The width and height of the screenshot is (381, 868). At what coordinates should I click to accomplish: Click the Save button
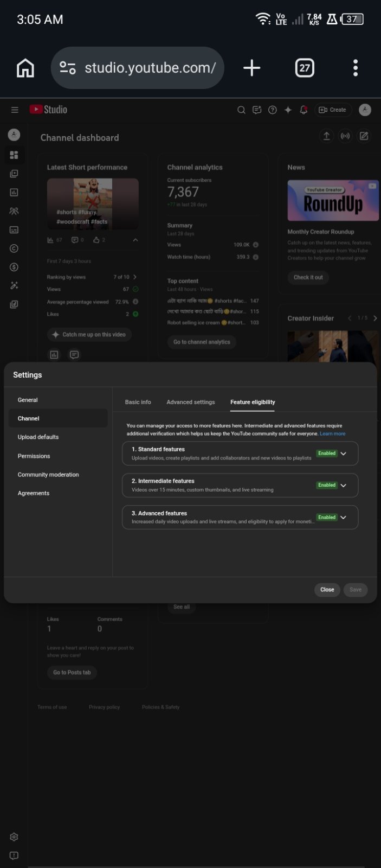coord(356,590)
